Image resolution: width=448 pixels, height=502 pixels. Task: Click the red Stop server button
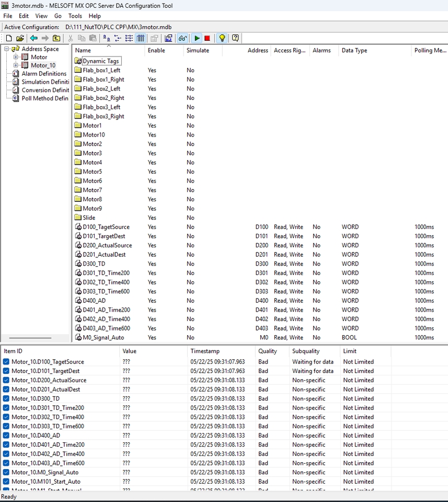click(207, 38)
